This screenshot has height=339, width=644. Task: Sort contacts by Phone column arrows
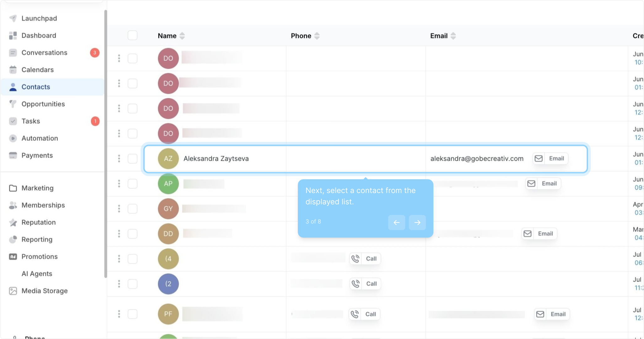pyautogui.click(x=317, y=36)
